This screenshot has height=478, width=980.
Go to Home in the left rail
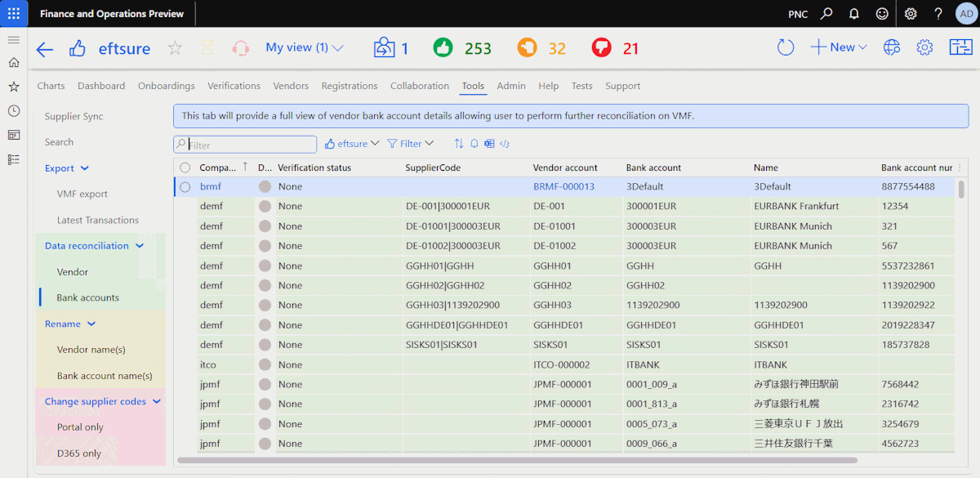[13, 62]
